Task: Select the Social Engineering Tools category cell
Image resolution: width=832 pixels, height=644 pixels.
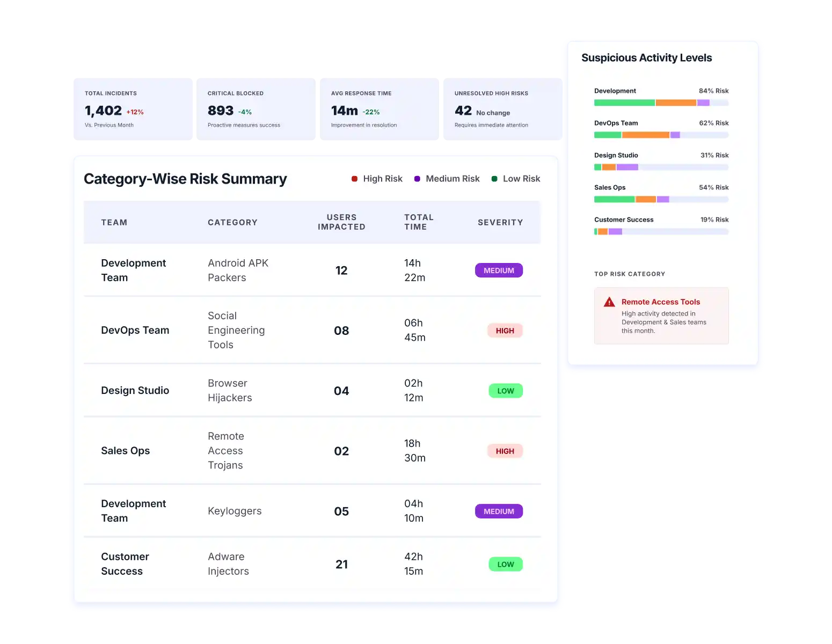Action: [x=236, y=330]
